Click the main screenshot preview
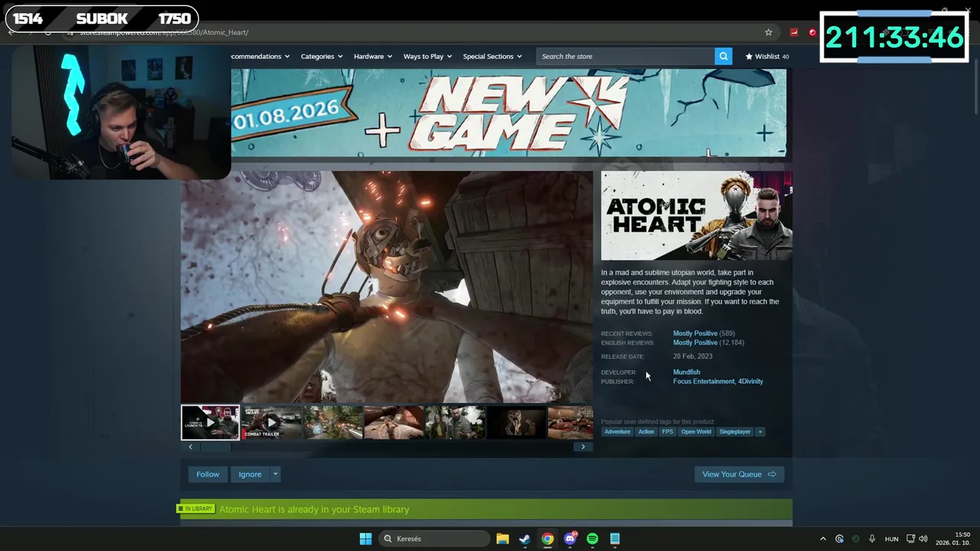980x551 pixels. pyautogui.click(x=387, y=287)
